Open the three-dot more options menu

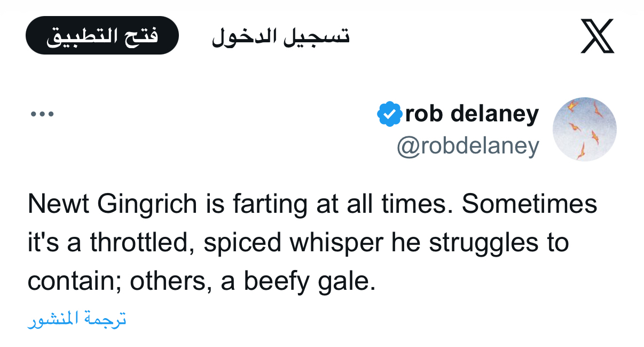[42, 114]
